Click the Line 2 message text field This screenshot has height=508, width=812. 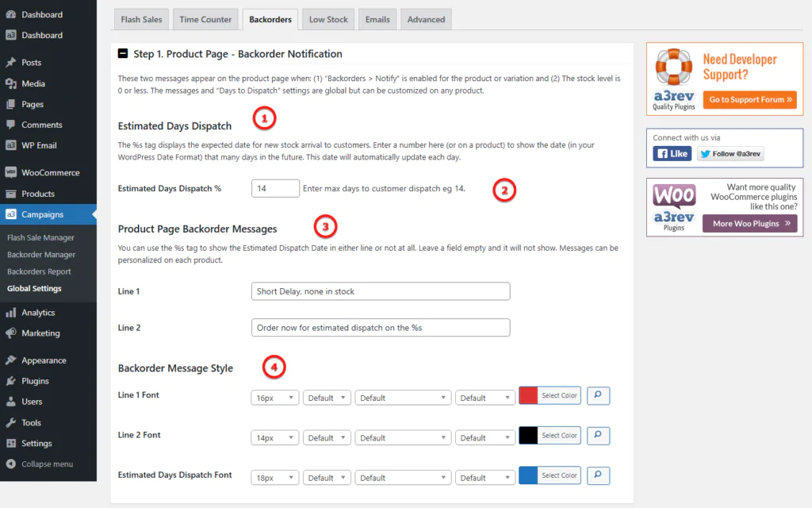click(x=381, y=328)
